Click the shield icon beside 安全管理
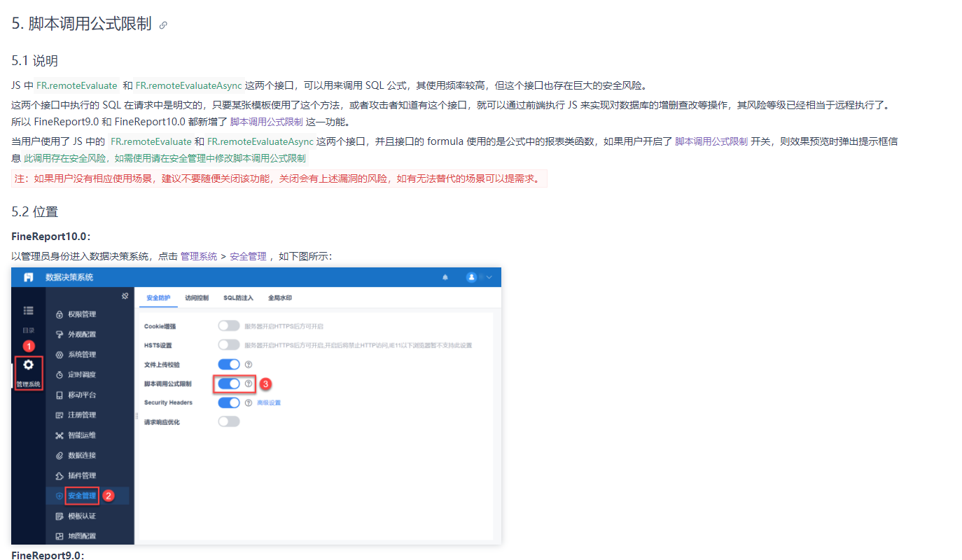 [60, 496]
